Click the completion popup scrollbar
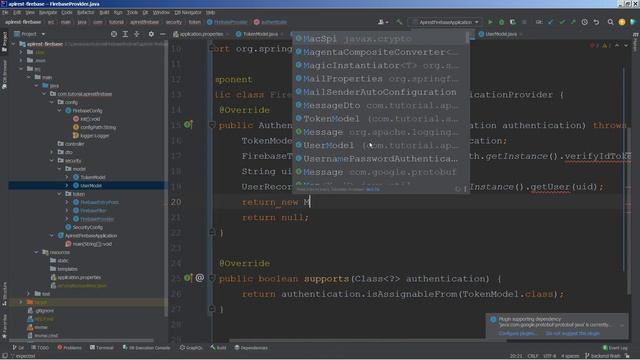This screenshot has width=640, height=360. (467, 38)
